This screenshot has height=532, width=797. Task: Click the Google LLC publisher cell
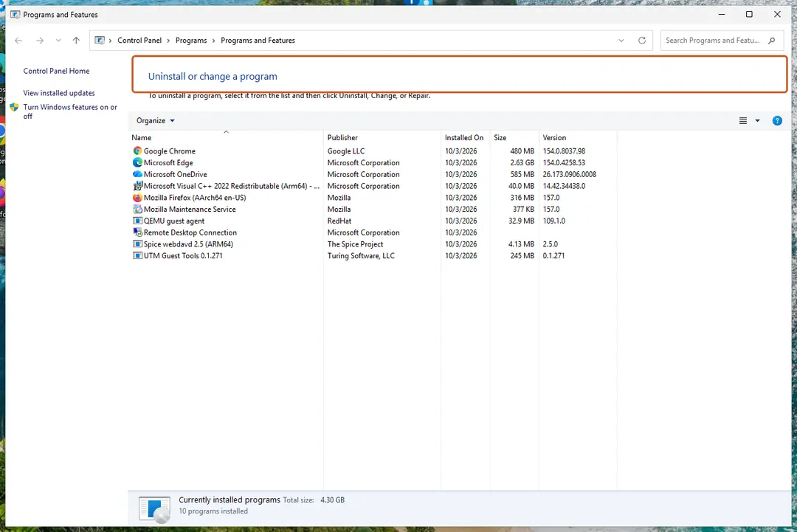coord(345,151)
